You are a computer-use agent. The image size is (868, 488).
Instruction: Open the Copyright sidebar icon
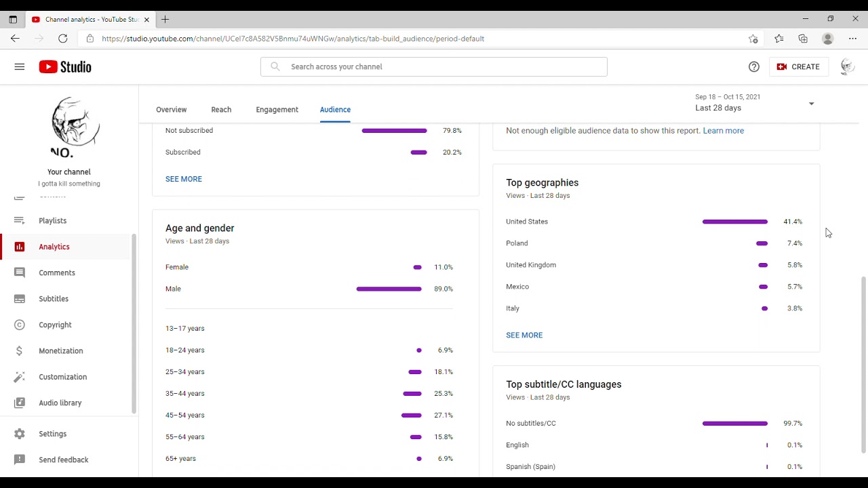20,325
